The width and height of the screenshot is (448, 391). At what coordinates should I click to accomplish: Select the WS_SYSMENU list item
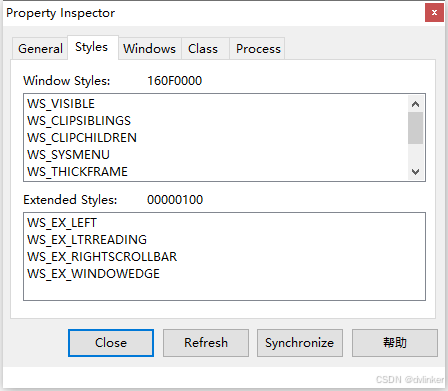(68, 155)
